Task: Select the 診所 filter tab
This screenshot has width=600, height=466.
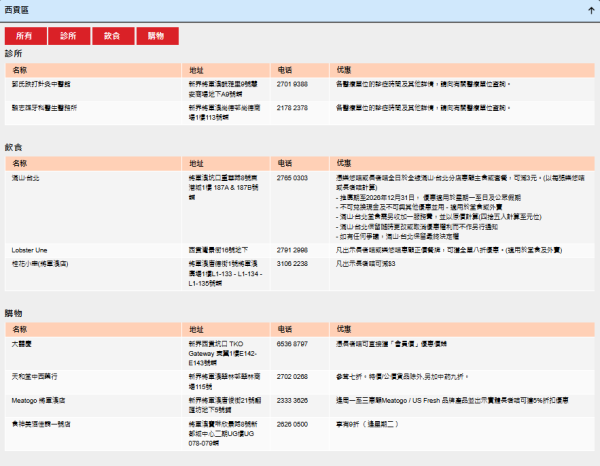Action: point(69,36)
